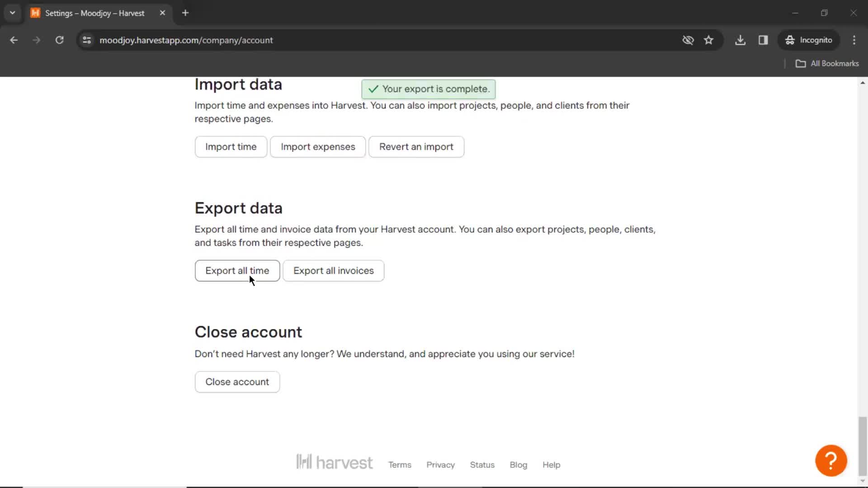Image resolution: width=868 pixels, height=488 pixels.
Task: Click the back navigation arrow
Action: (14, 40)
